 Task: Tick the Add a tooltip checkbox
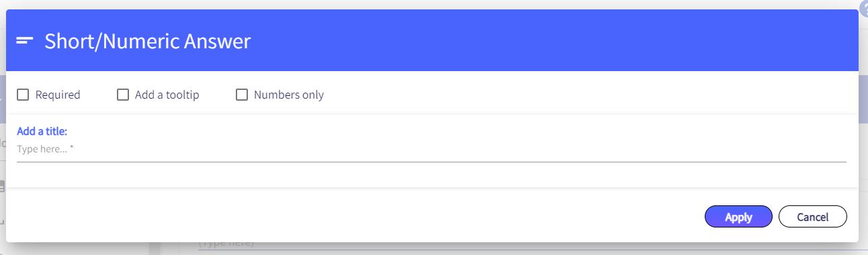click(x=123, y=95)
